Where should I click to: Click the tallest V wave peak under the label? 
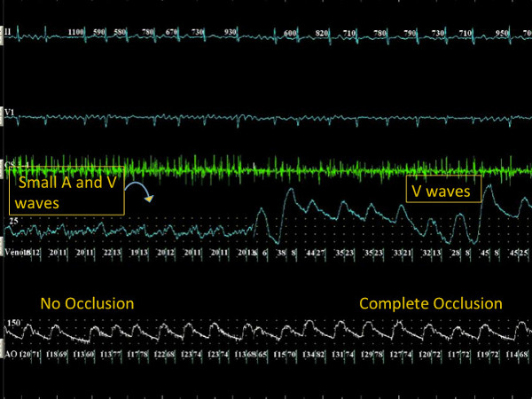click(x=489, y=186)
